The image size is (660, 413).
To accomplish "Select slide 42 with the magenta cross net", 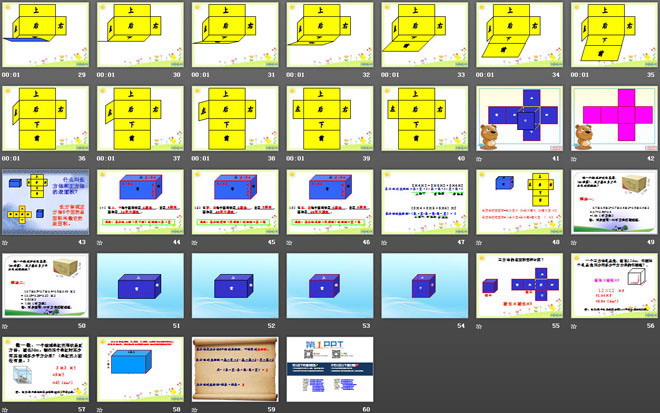I will pos(612,118).
